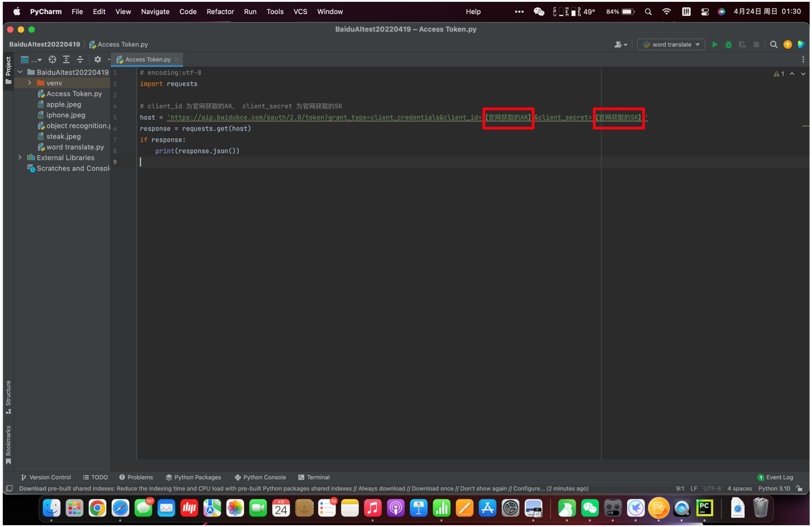Open the Code With Me user dropdown
Image resolution: width=812 pixels, height=527 pixels.
621,45
